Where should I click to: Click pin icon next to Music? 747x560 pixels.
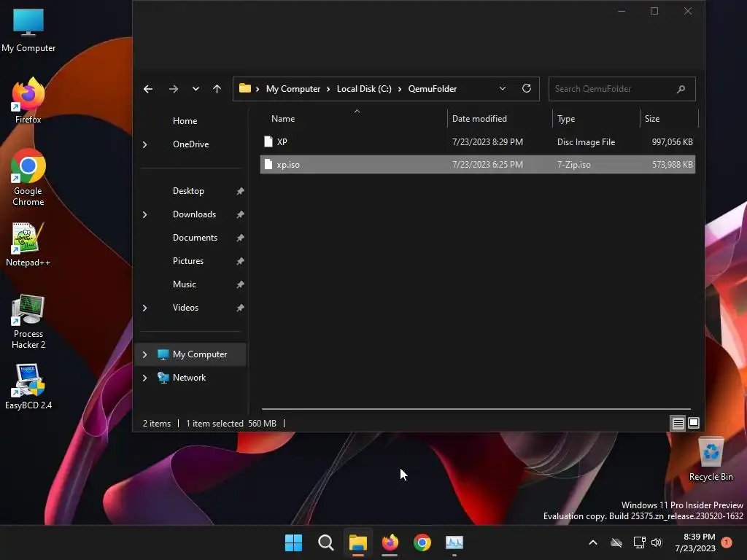tap(240, 284)
